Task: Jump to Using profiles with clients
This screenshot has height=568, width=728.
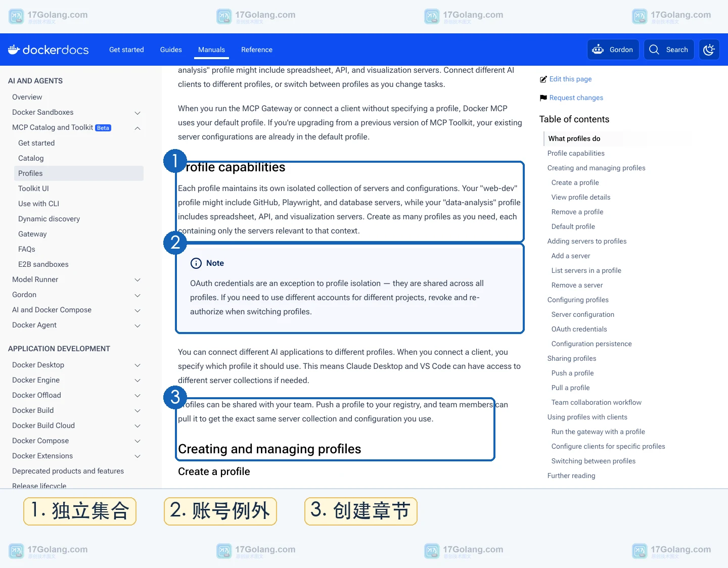Action: pyautogui.click(x=587, y=417)
